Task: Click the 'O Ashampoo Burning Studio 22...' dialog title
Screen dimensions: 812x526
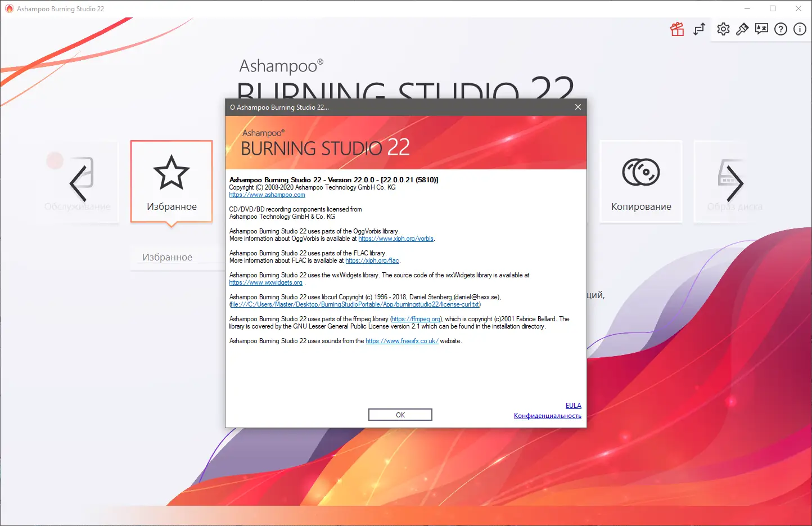Action: [279, 107]
